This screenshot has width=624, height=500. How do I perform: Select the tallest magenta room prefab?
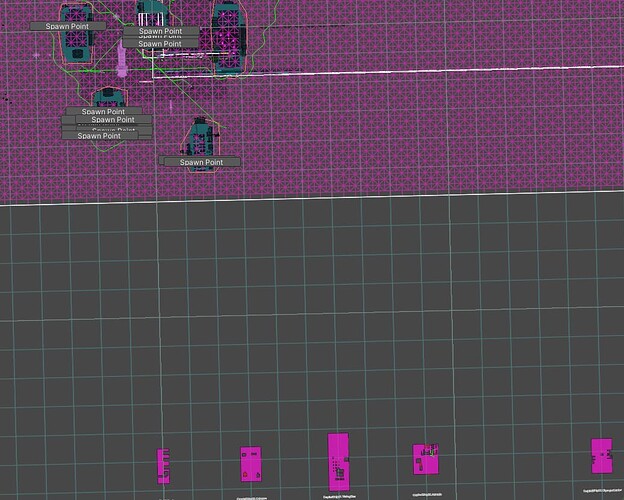(338, 462)
